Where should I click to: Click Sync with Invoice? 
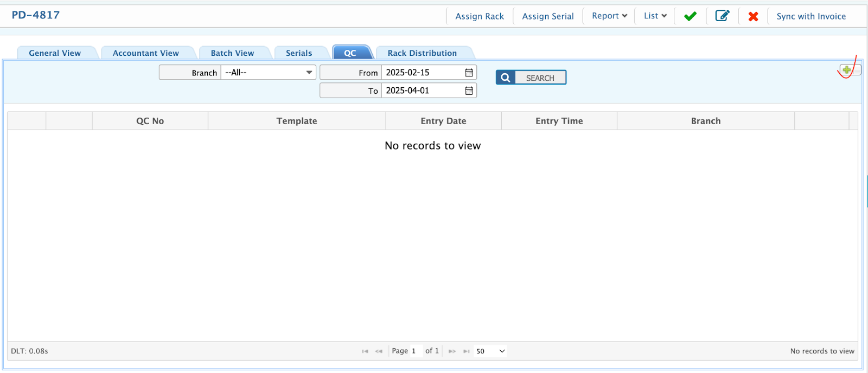click(x=811, y=16)
